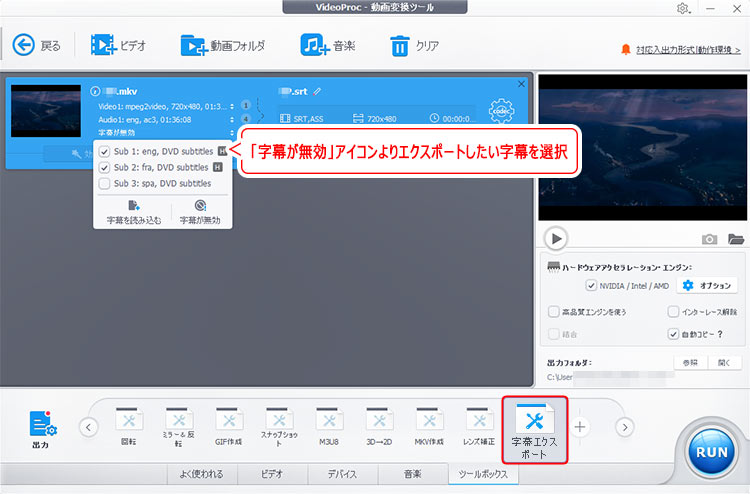Take a snapshot with camera icon
The image size is (750, 494).
coord(709,239)
